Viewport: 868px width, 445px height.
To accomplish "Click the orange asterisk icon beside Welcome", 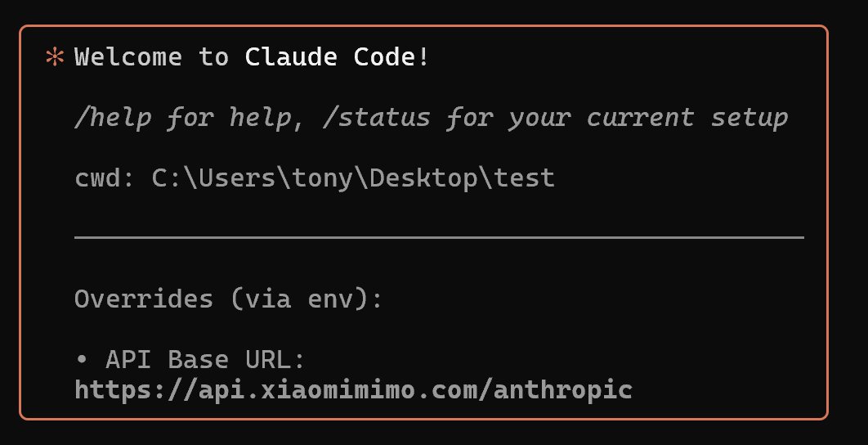I will 56,58.
